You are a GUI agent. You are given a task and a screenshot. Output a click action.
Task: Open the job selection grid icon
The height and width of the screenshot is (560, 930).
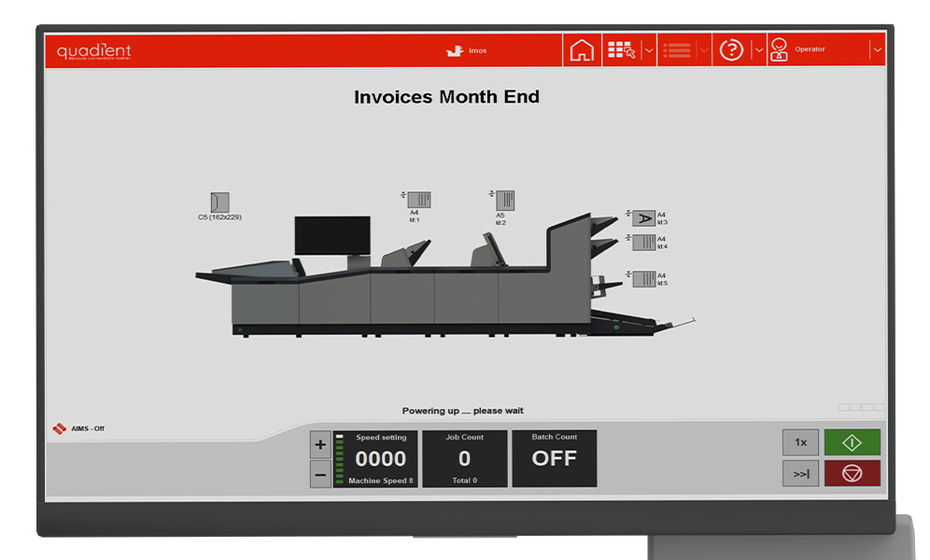621,50
